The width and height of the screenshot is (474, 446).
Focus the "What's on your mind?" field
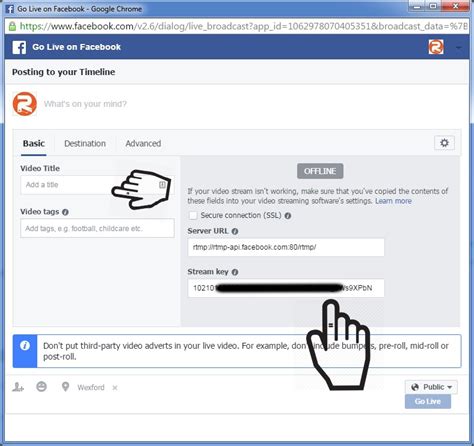(85, 104)
